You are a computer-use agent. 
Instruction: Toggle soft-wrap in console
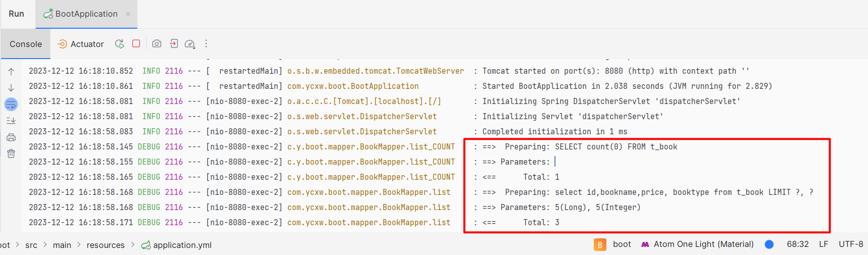point(11,105)
